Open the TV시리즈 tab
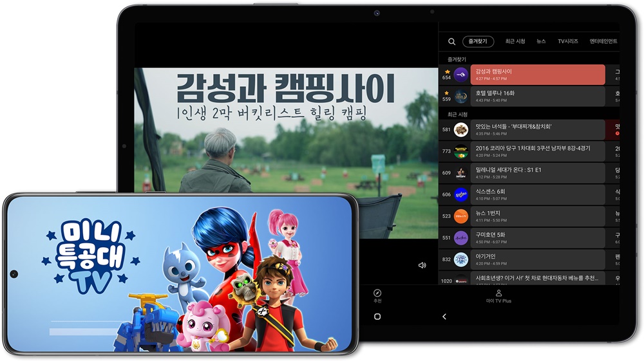 [x=567, y=41]
